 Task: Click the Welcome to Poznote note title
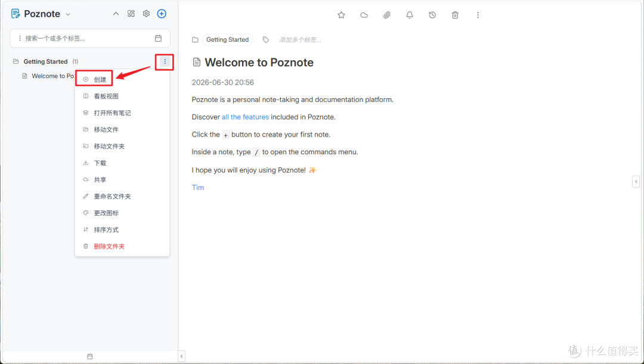point(259,63)
